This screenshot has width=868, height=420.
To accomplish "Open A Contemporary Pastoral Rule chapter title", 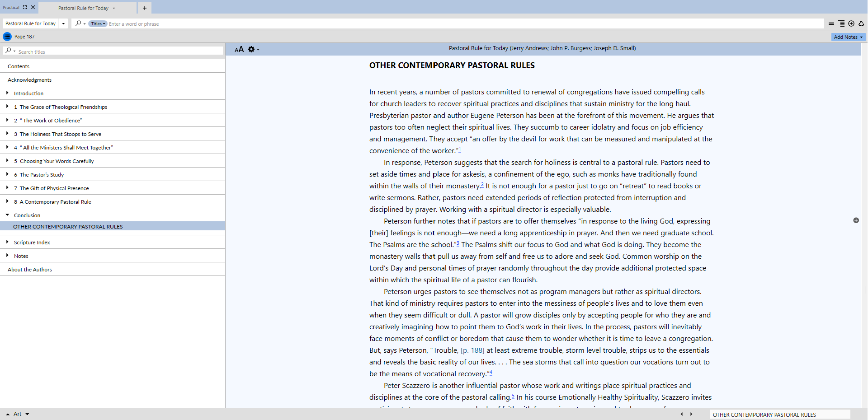I will pos(55,202).
